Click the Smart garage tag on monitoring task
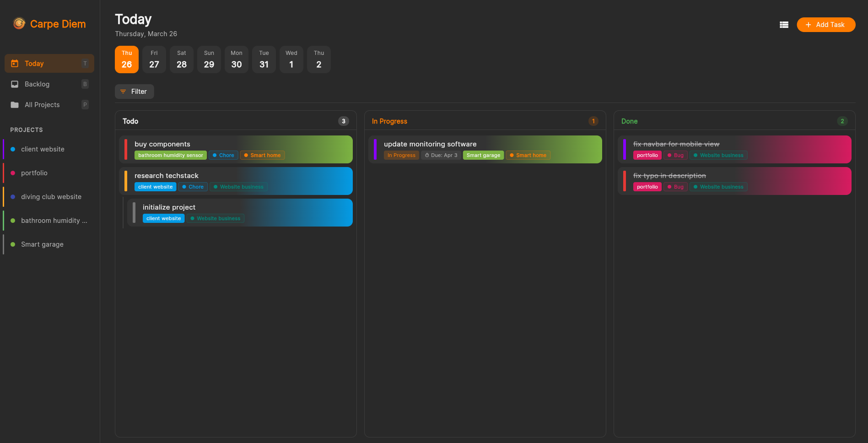The width and height of the screenshot is (868, 443). coord(483,156)
